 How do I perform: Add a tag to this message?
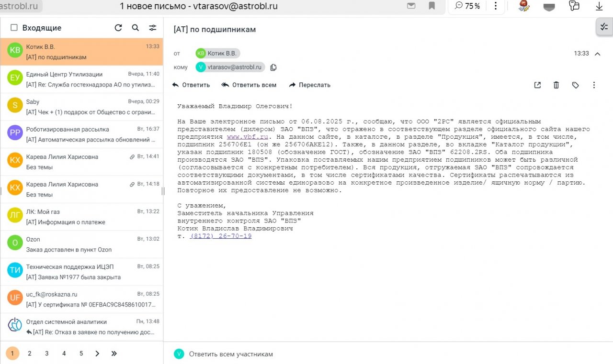click(x=575, y=85)
